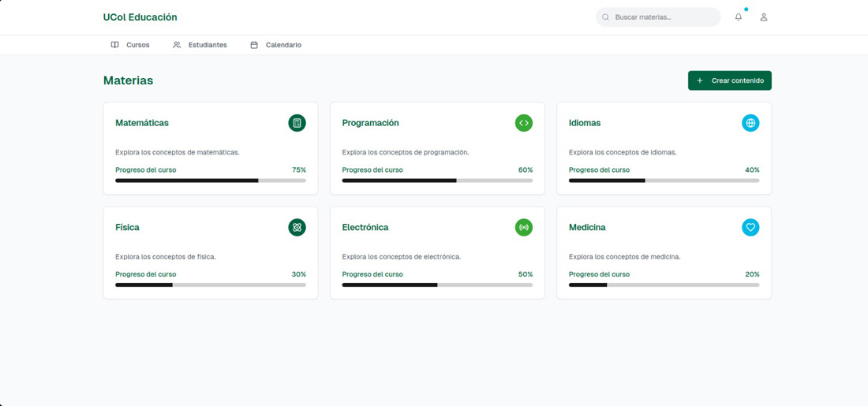Click the Electrónica progress bar
Viewport: 868px width, 406px height.
click(437, 285)
